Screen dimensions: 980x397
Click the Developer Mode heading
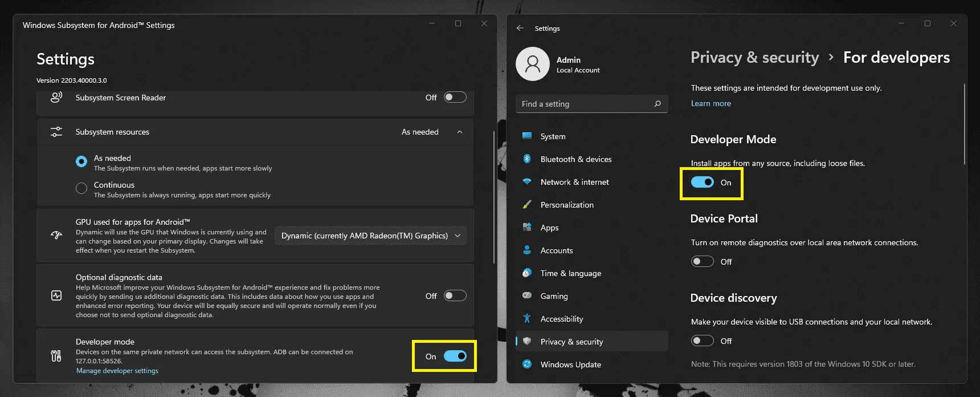[x=733, y=139]
